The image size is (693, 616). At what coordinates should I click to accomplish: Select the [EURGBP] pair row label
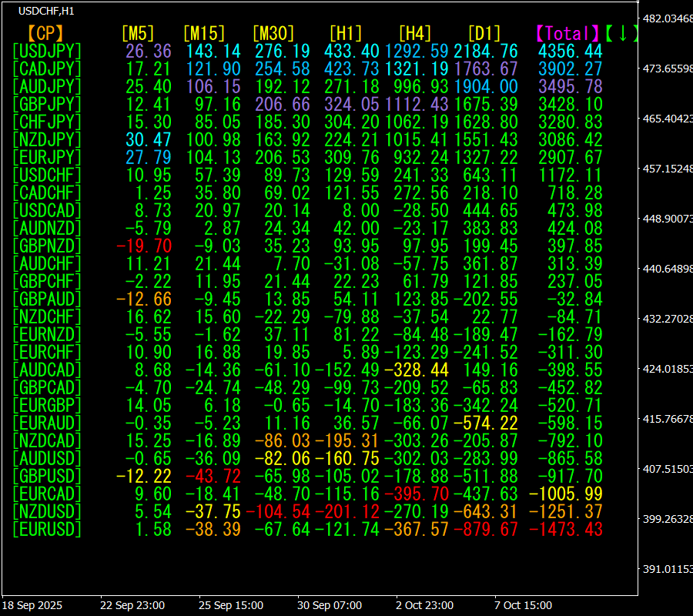click(x=47, y=405)
